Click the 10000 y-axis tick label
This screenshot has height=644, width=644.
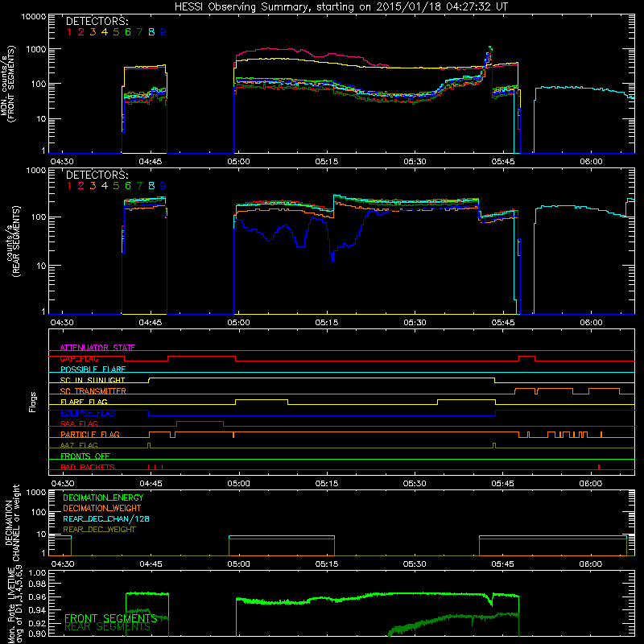(x=34, y=17)
